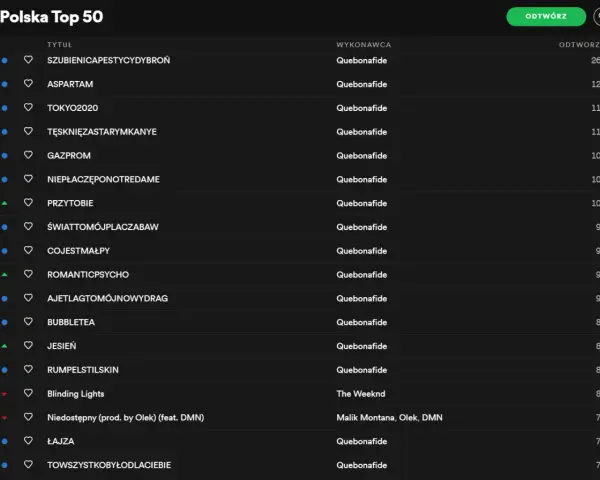Open artist Olek link
Image resolution: width=600 pixels, height=480 pixels.
(x=408, y=418)
